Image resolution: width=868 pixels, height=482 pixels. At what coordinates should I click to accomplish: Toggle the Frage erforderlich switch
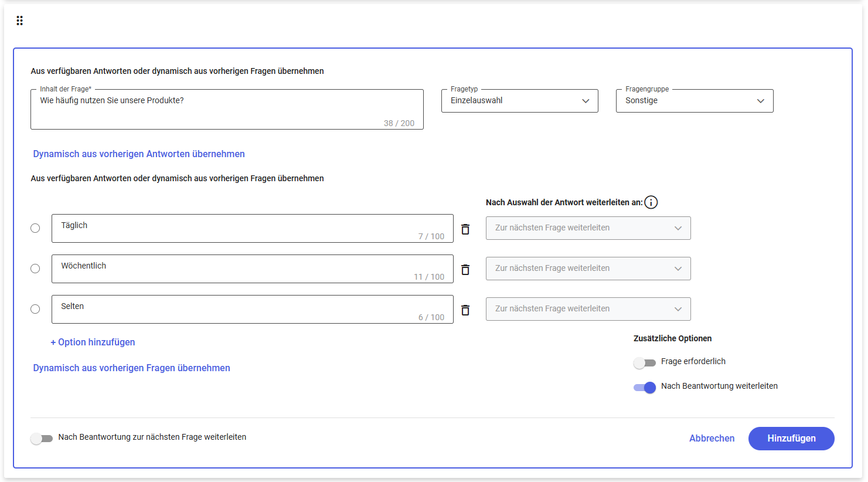tap(645, 363)
